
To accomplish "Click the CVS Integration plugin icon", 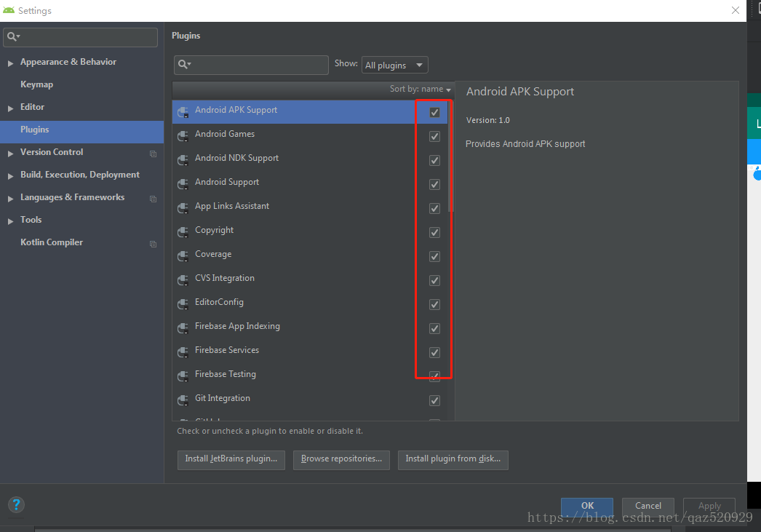I will pos(183,280).
